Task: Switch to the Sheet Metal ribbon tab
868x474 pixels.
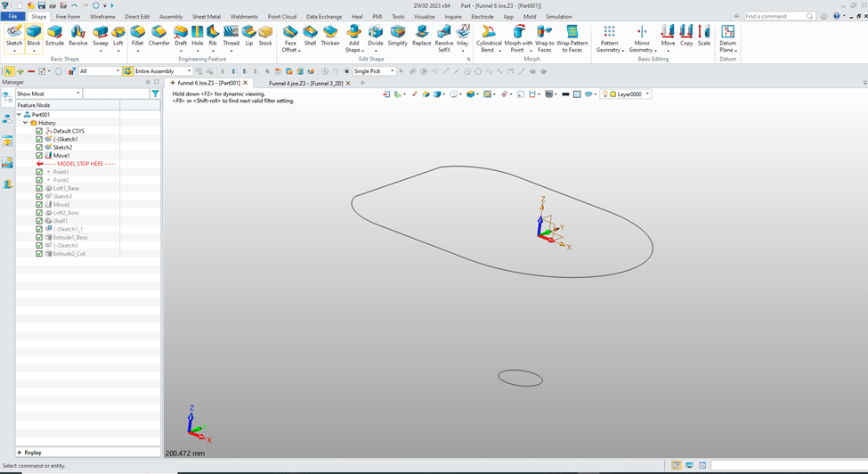Action: pos(206,16)
